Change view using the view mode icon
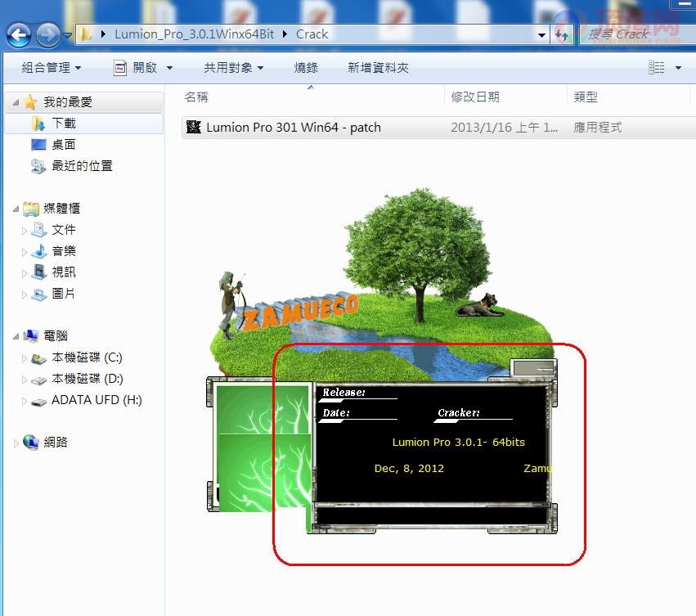The height and width of the screenshot is (616, 696). (657, 68)
